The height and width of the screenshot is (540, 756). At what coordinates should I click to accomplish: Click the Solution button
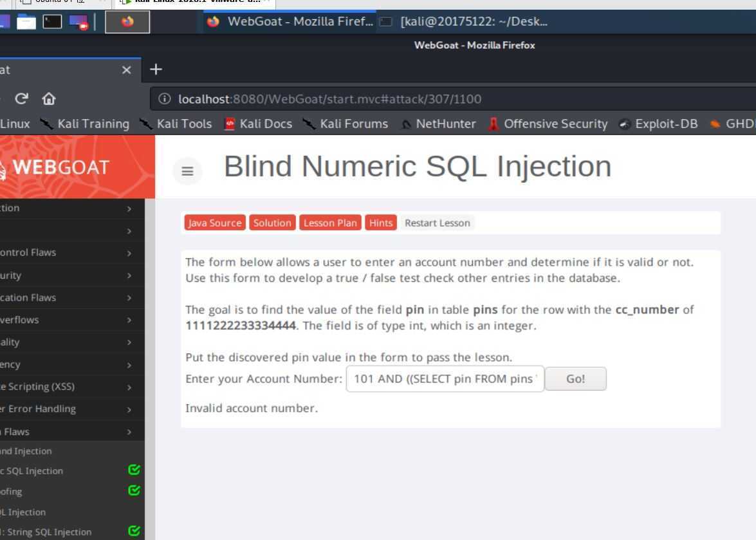click(272, 223)
